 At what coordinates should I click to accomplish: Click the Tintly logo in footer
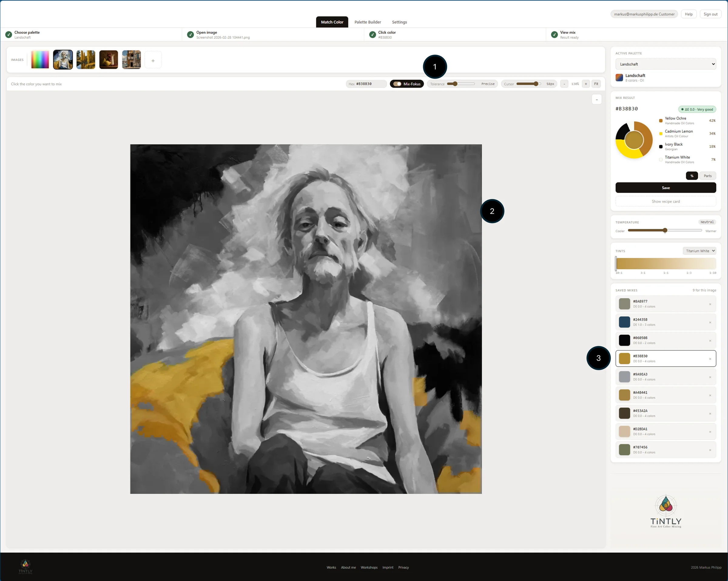click(26, 567)
